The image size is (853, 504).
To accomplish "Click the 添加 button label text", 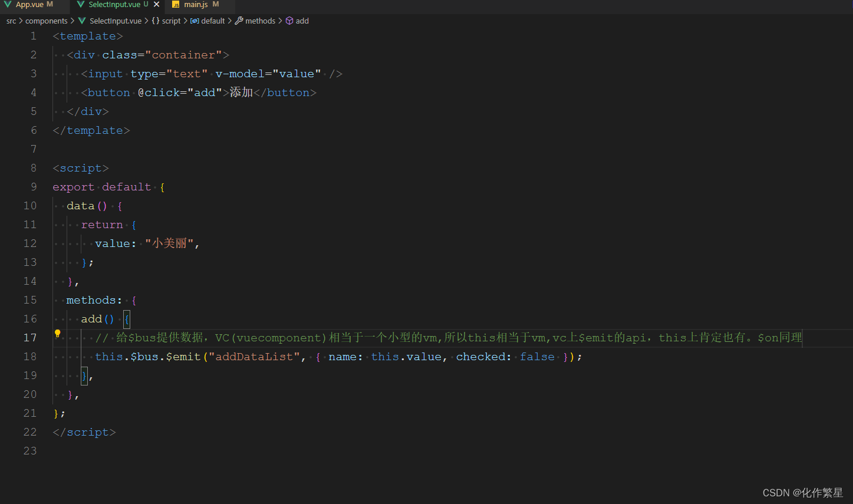I will (241, 93).
